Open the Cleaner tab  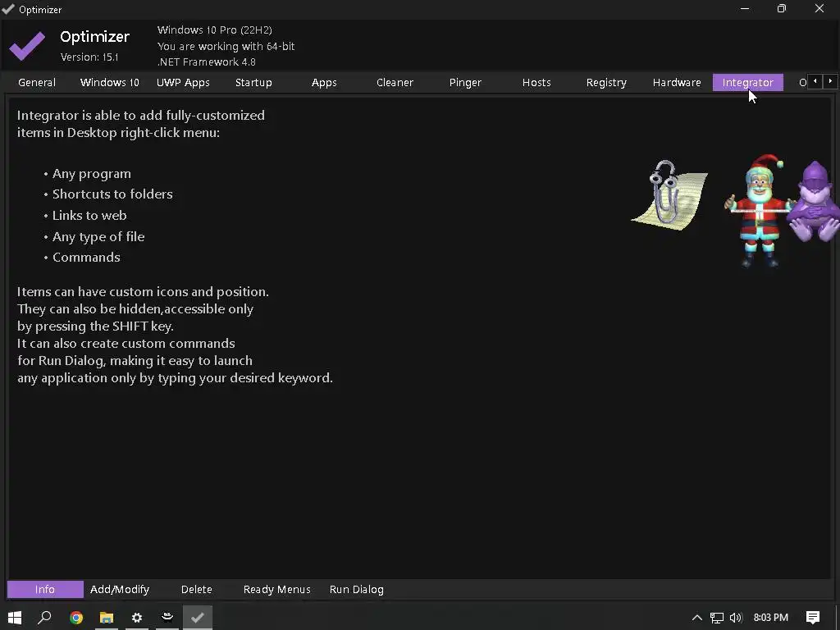click(x=395, y=83)
